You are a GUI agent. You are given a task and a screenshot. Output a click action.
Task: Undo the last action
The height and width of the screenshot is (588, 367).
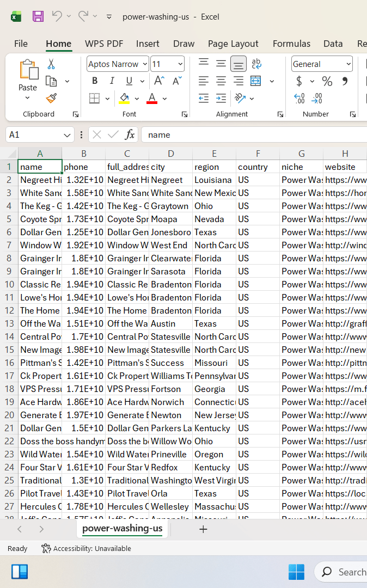(57, 16)
